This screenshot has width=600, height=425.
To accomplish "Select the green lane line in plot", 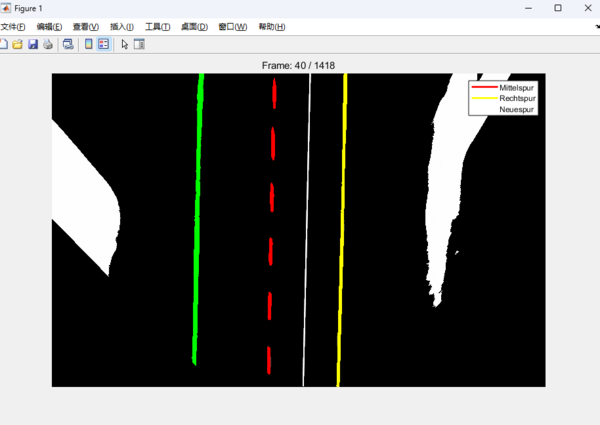I will [198, 220].
